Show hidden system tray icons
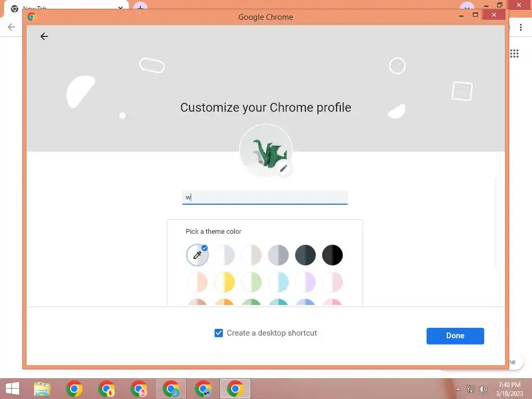532x399 pixels. click(458, 389)
